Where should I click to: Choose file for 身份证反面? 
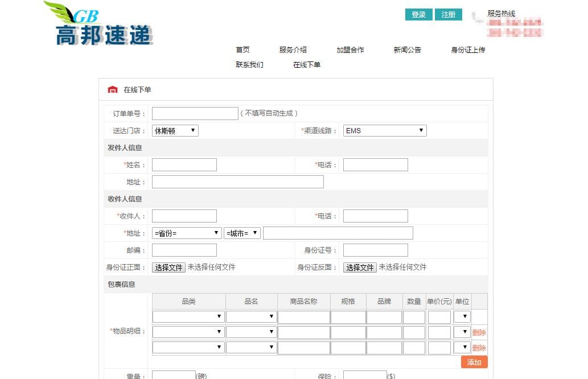tap(360, 267)
